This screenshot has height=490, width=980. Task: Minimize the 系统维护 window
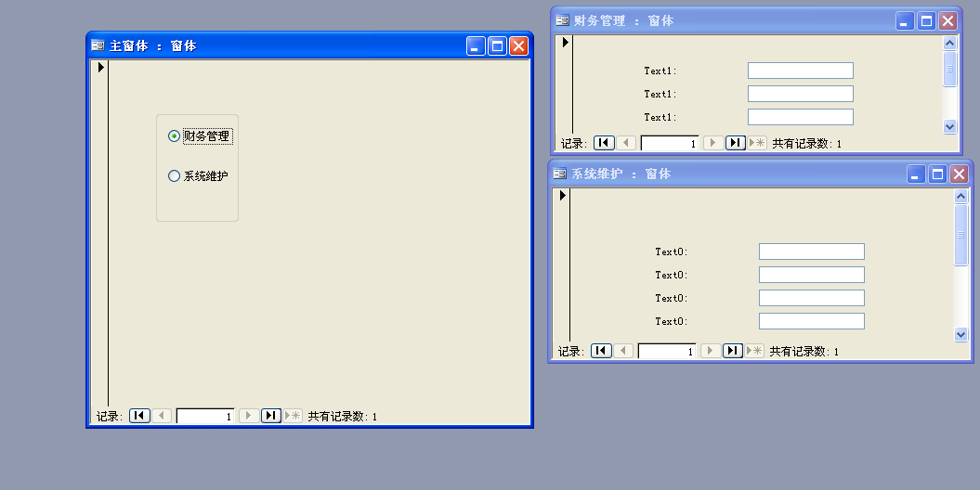click(916, 174)
